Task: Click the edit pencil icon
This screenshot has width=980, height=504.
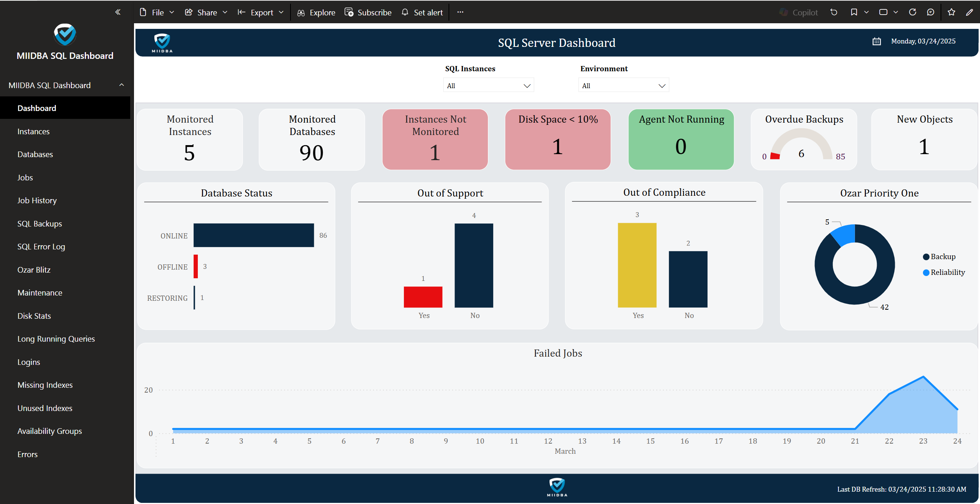Action: pos(970,12)
